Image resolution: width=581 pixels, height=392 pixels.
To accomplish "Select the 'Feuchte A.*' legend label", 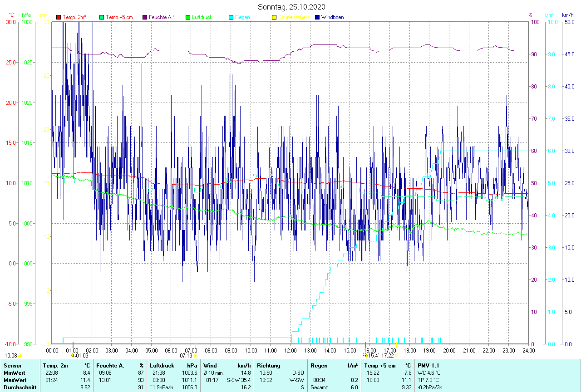I will [x=162, y=17].
